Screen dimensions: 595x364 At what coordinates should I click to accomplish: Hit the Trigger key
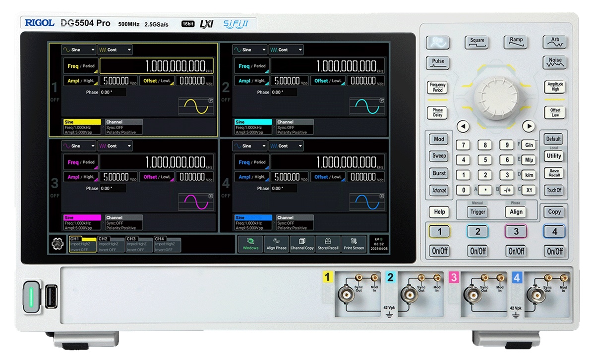tap(477, 212)
